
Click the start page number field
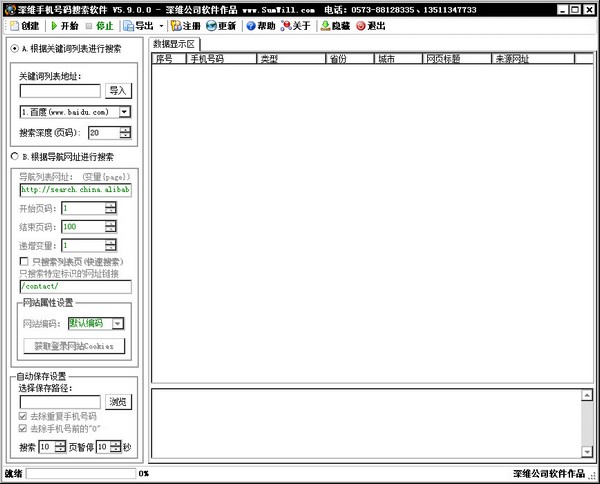83,209
